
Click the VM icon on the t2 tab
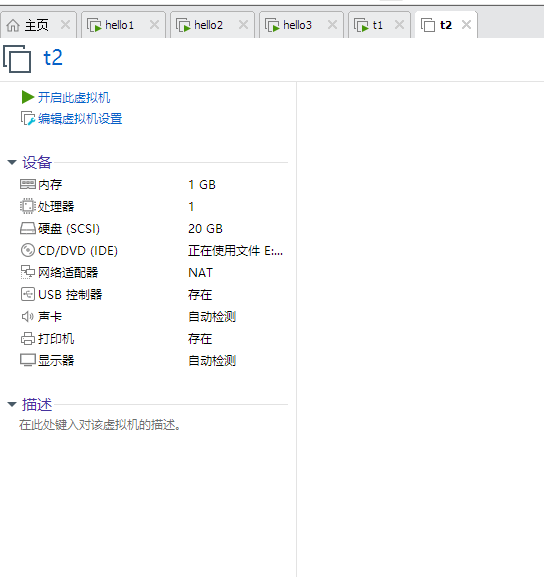click(x=428, y=25)
